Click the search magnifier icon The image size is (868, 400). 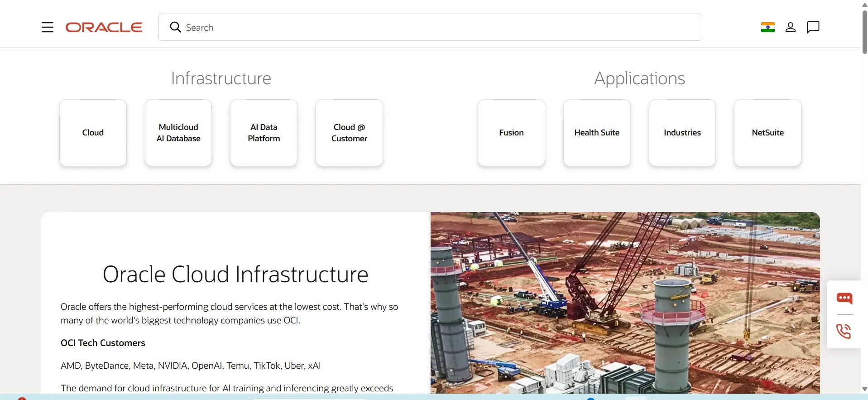pos(175,27)
